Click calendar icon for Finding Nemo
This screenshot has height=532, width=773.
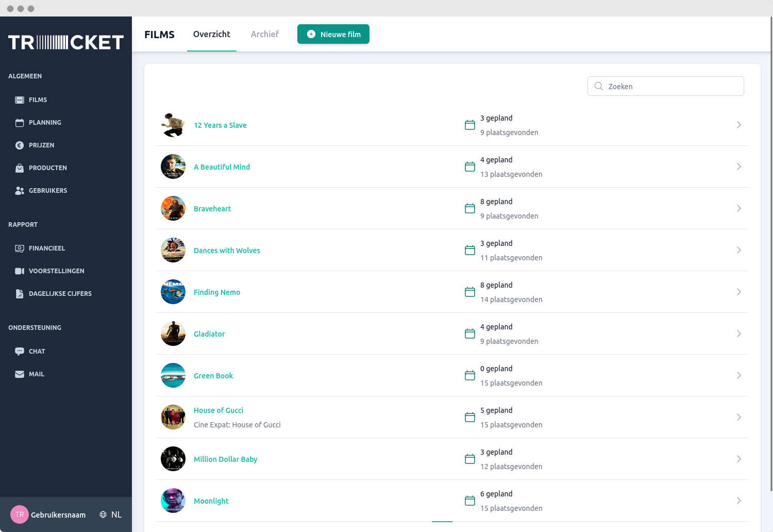470,292
